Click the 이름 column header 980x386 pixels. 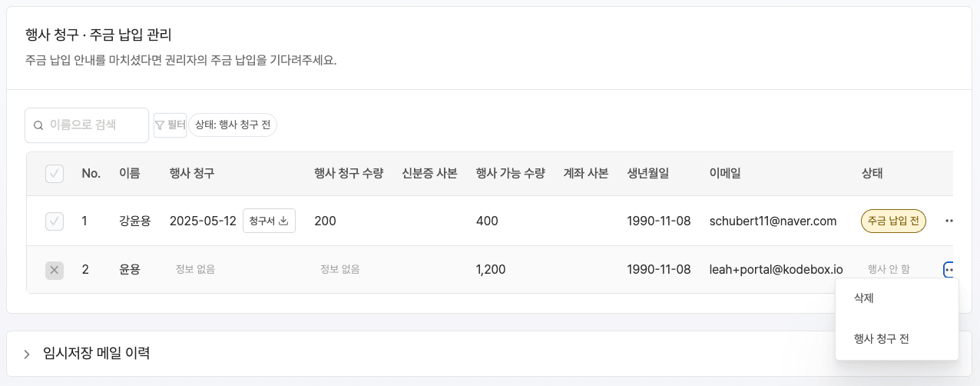point(129,174)
